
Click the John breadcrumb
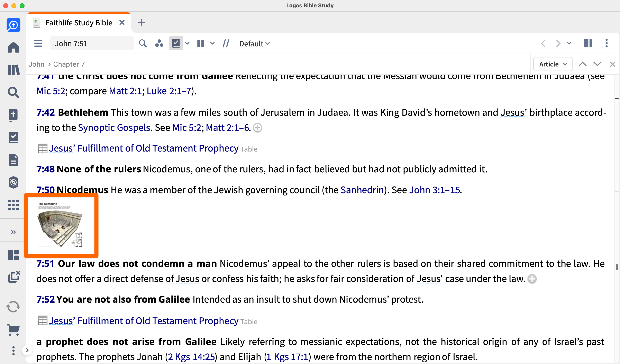pyautogui.click(x=36, y=64)
